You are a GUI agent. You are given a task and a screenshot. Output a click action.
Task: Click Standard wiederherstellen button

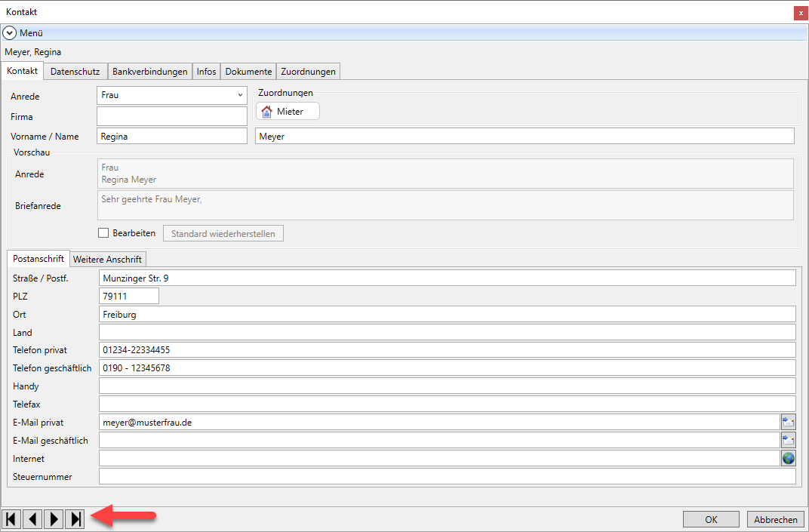click(x=223, y=233)
